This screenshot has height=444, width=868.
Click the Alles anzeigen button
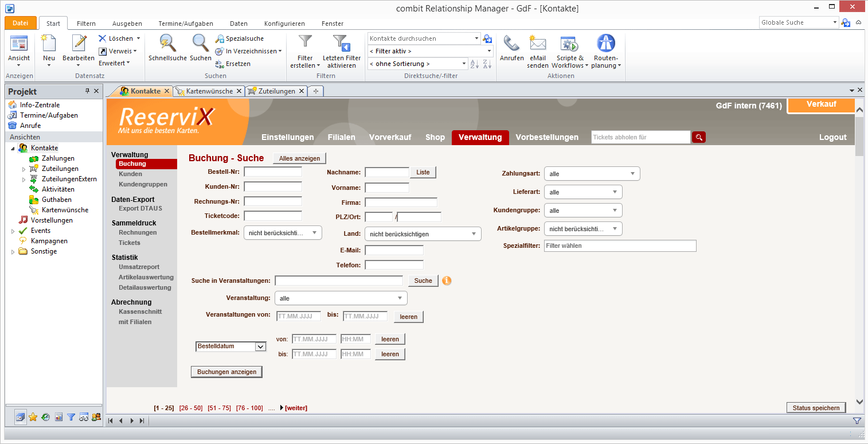tap(300, 158)
